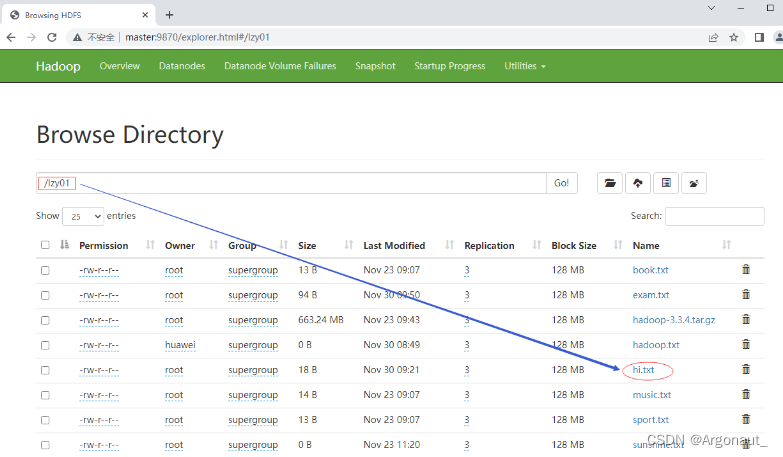The width and height of the screenshot is (783, 457).
Task: Click the browser back arrow
Action: 11,37
